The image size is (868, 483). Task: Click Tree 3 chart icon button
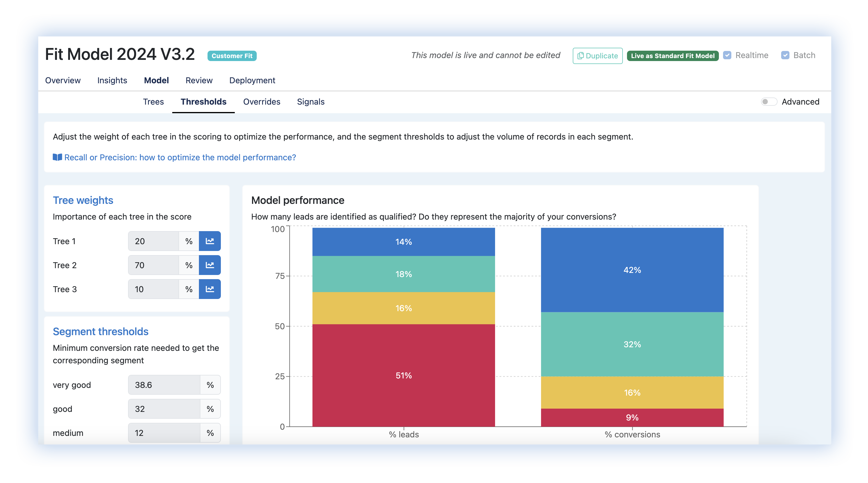coord(210,289)
